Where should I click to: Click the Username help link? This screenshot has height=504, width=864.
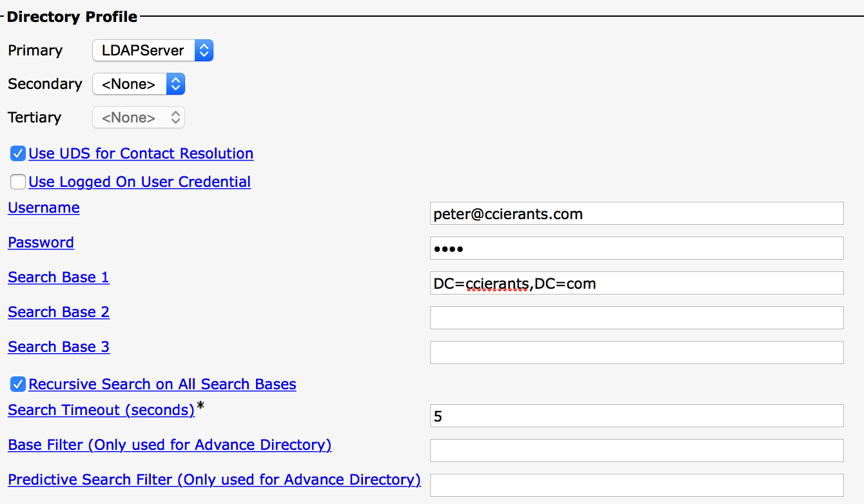coord(44,208)
